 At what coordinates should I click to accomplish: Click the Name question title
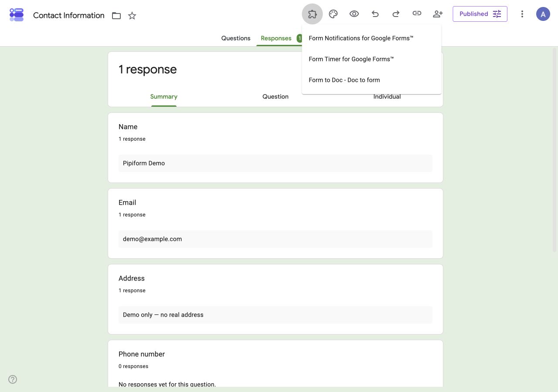click(128, 127)
